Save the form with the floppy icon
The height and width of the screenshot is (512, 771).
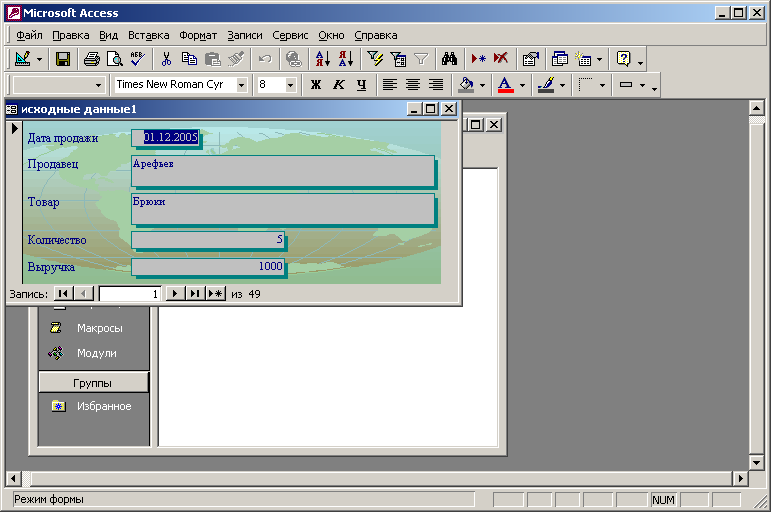click(63, 60)
